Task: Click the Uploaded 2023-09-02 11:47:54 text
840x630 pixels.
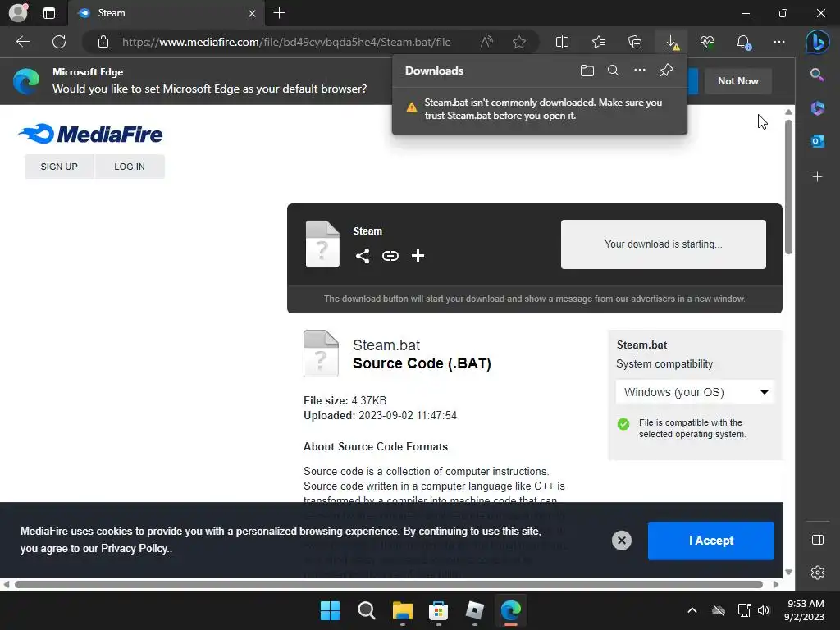Action: coord(380,415)
